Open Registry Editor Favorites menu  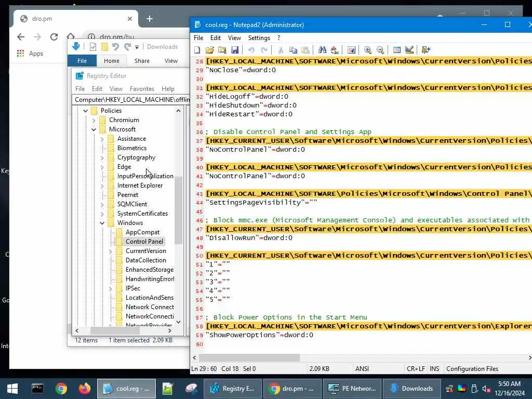(142, 88)
